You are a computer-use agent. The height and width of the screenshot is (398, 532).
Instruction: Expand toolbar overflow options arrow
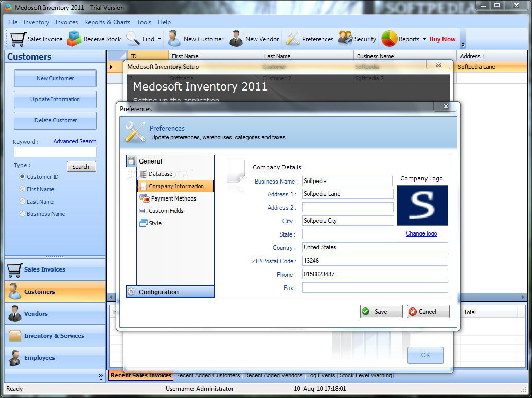463,45
